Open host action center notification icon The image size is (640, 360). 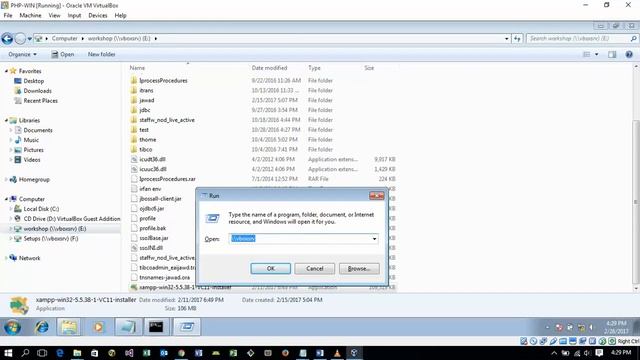coord(599,353)
